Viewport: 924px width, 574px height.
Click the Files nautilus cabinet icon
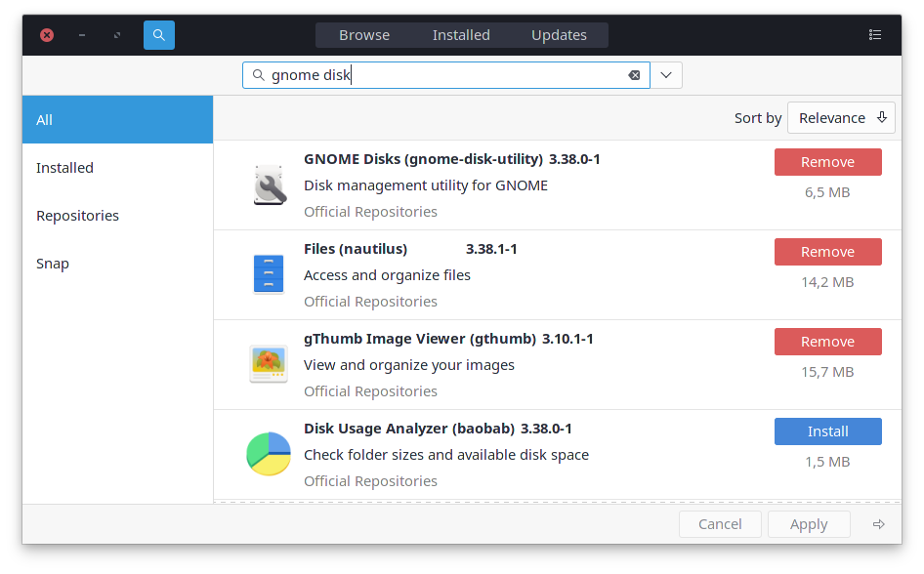(x=269, y=274)
